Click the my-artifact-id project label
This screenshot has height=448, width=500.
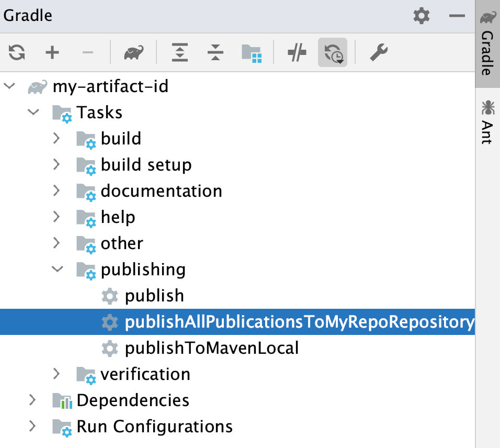tap(110, 87)
